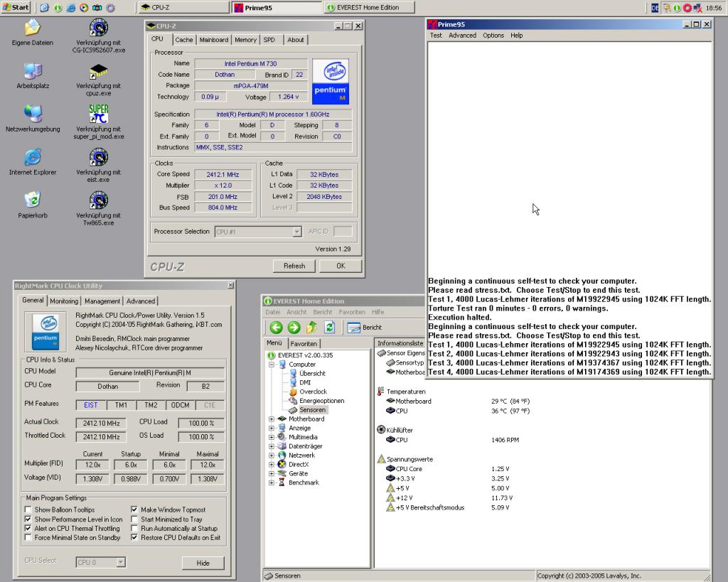The image size is (728, 582).
Task: Click the Intel Pentium M logo in CPU-Z
Action: pyautogui.click(x=330, y=82)
